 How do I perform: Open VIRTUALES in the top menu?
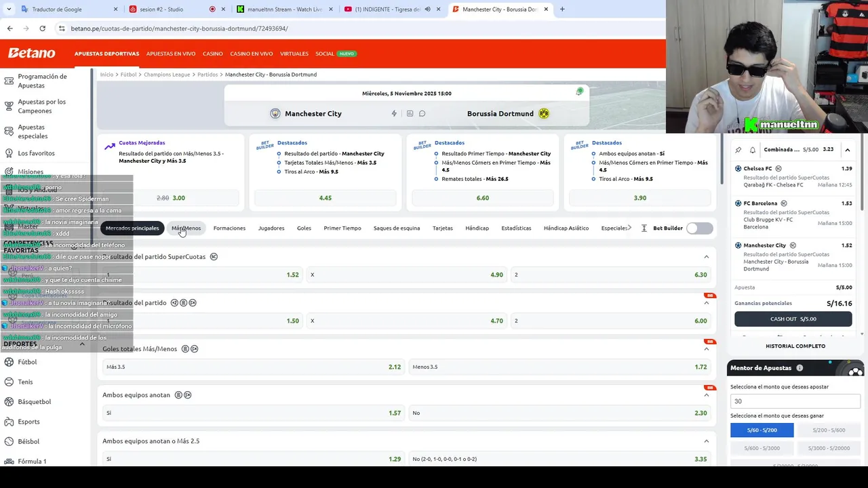point(294,54)
